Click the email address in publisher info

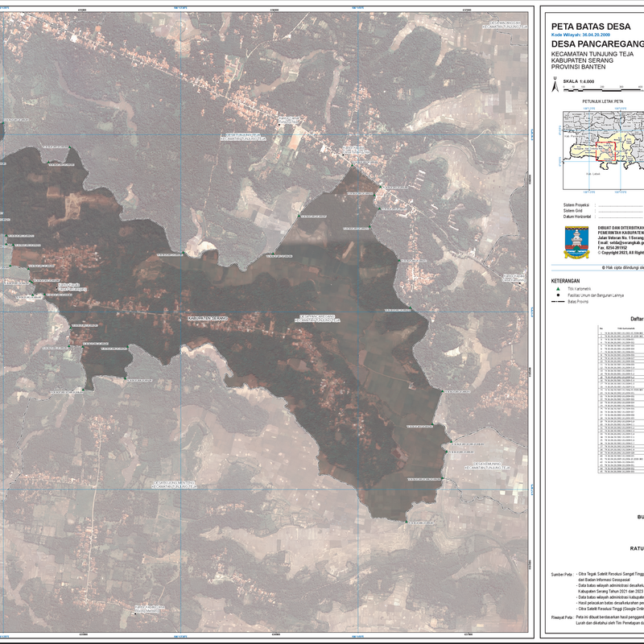point(620,242)
